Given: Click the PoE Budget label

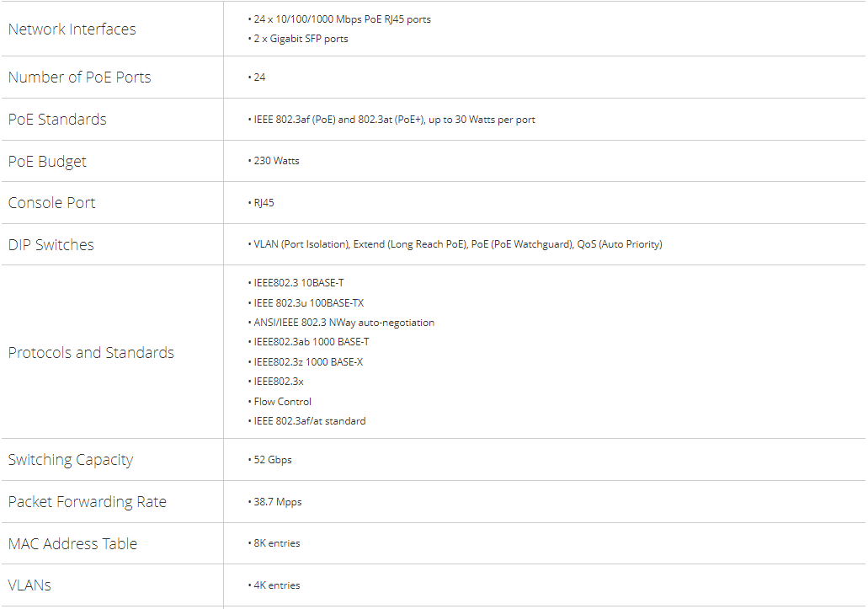Looking at the screenshot, I should [x=47, y=162].
